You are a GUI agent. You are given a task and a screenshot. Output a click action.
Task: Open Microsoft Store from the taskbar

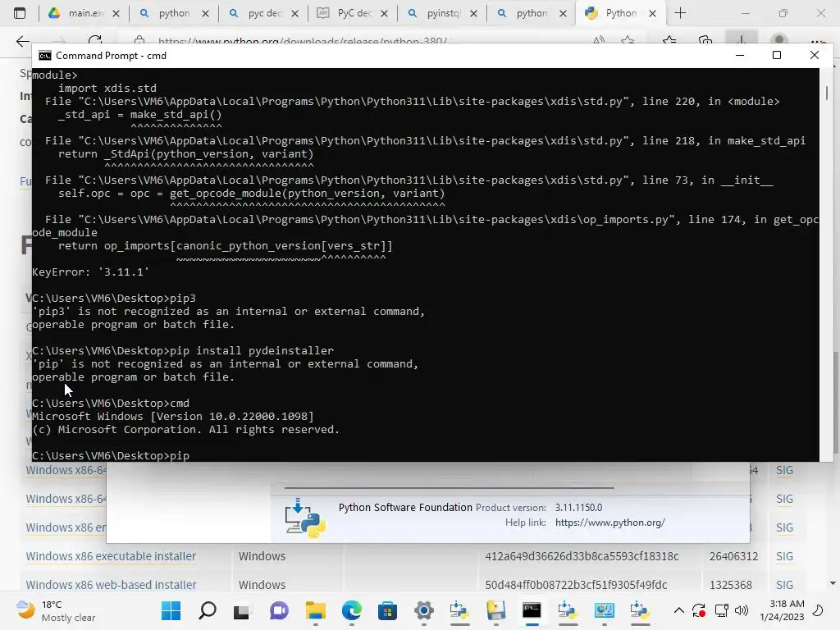point(387,610)
